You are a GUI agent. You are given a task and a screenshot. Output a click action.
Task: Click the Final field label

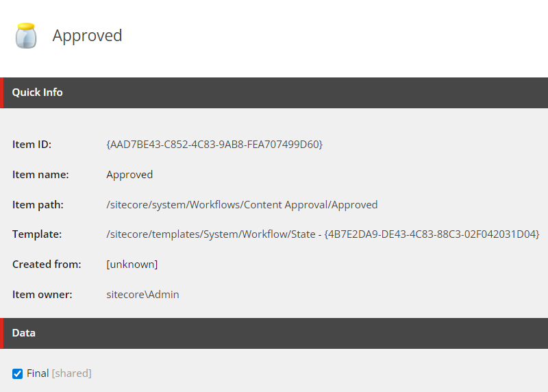(38, 373)
